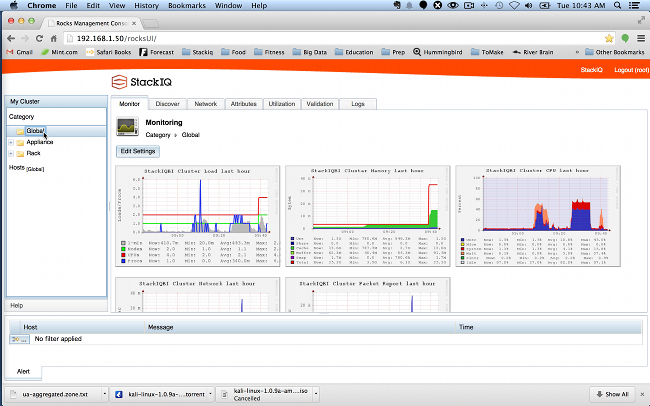
Task: Click the bookmark star in address bar
Action: click(609, 39)
